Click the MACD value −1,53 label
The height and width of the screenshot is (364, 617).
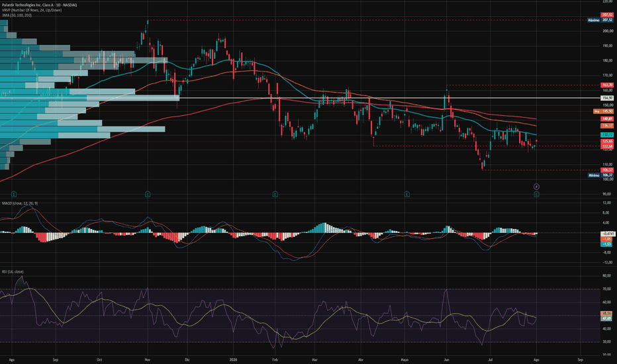pos(607,244)
